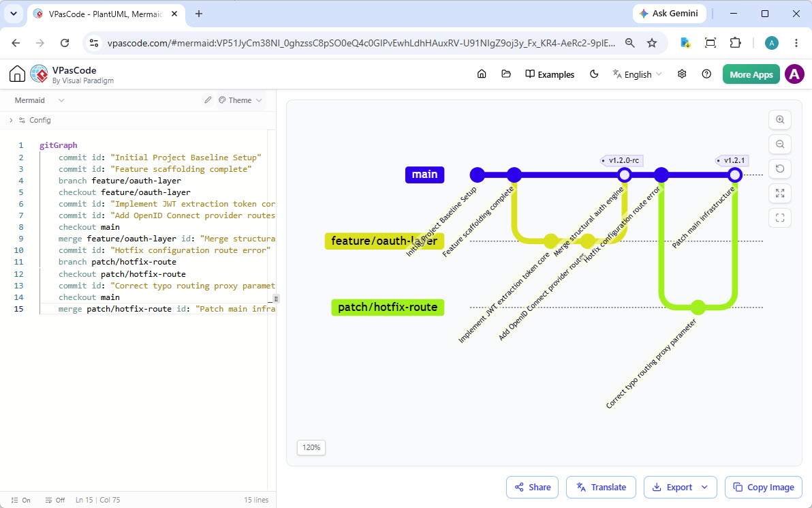Zoom in on the diagram preview
The width and height of the screenshot is (812, 508).
pyautogui.click(x=780, y=120)
